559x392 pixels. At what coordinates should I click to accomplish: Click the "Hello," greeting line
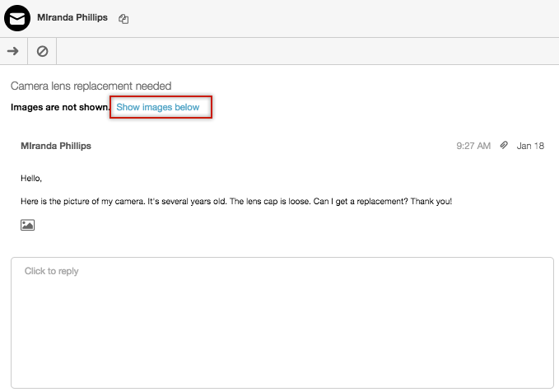click(x=31, y=179)
